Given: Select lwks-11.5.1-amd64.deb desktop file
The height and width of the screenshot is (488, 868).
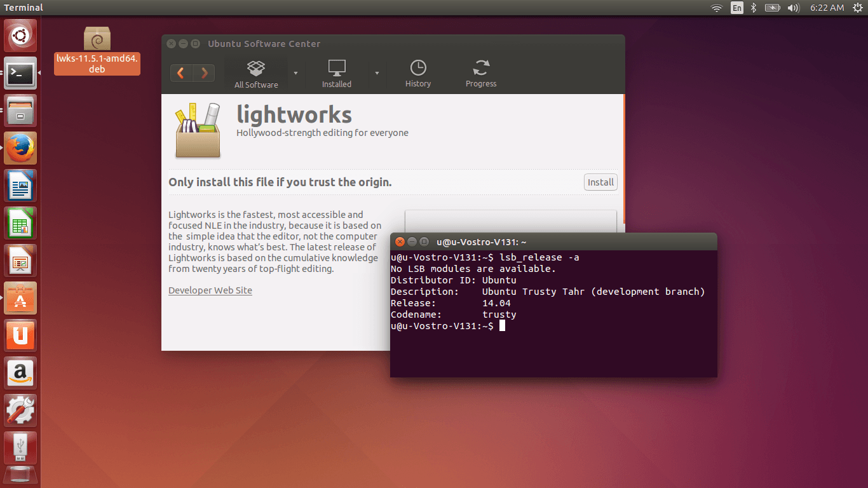Looking at the screenshot, I should pos(97,50).
